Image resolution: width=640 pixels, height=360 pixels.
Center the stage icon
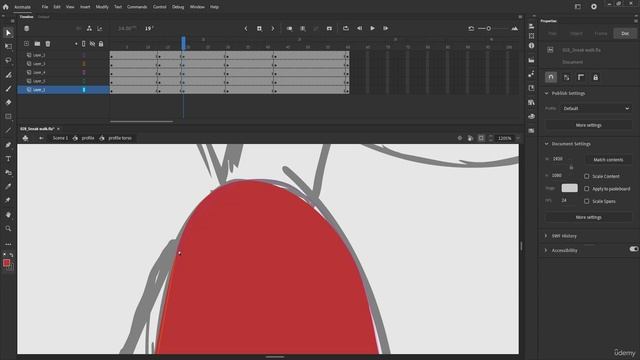point(460,138)
